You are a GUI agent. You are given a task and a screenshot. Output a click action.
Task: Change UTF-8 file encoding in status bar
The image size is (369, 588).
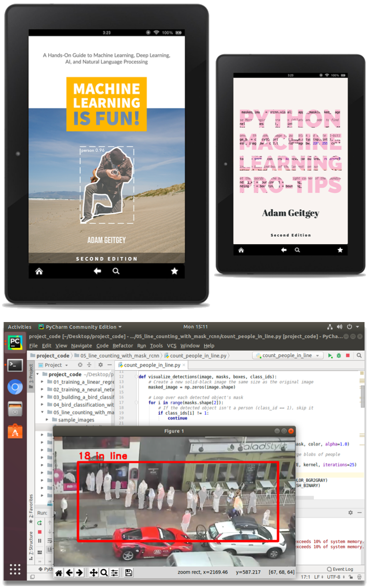[x=336, y=577]
